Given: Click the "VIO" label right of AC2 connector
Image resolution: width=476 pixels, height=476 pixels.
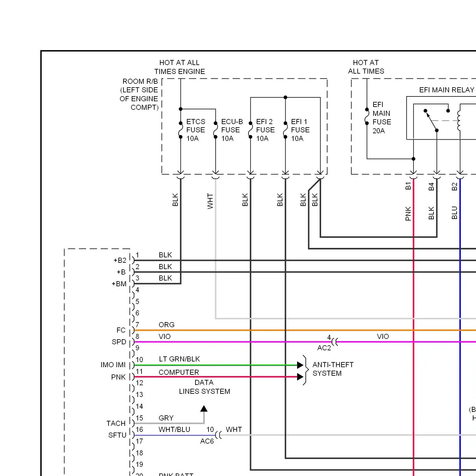Looking at the screenshot, I should 383,336.
